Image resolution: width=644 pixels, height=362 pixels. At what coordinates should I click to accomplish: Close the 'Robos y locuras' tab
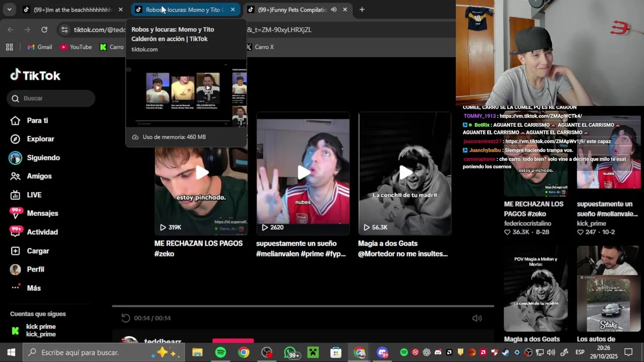[x=232, y=10]
